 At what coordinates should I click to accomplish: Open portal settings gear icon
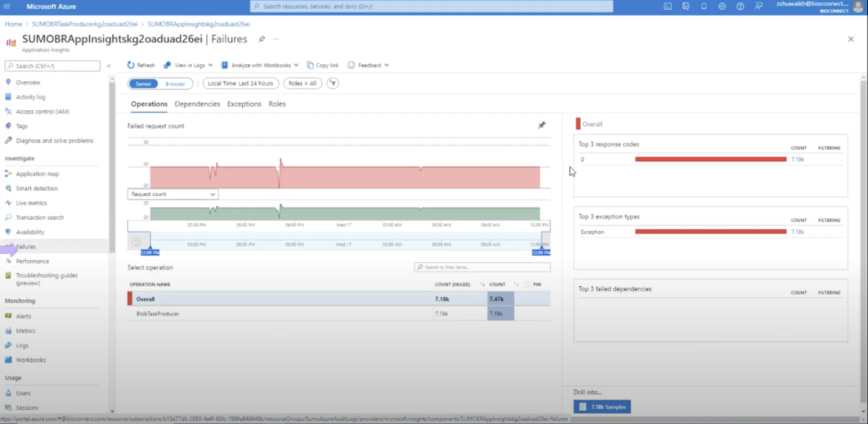click(x=721, y=7)
